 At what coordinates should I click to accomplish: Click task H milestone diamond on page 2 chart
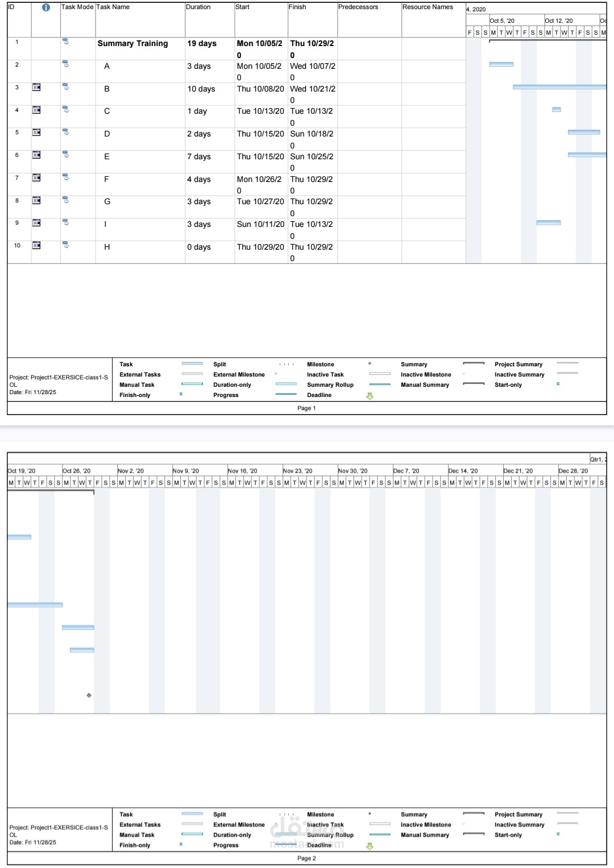point(89,695)
